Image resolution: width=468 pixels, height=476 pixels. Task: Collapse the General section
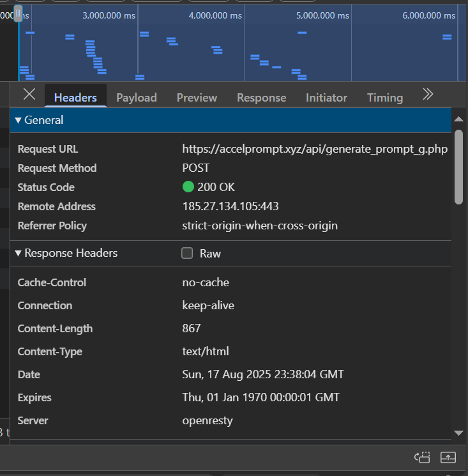(x=19, y=120)
